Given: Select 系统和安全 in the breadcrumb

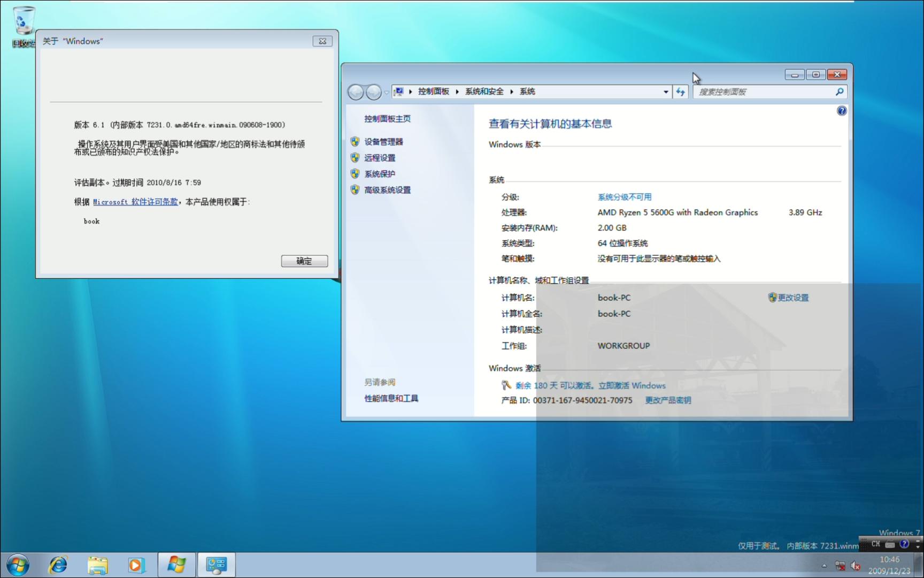Looking at the screenshot, I should click(x=484, y=92).
